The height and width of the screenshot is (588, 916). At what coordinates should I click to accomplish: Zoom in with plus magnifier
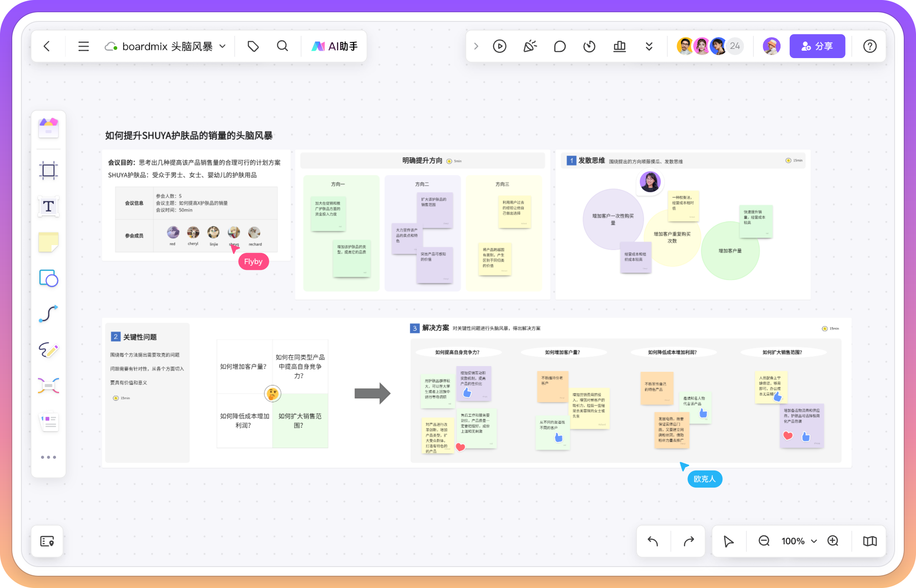click(x=833, y=541)
